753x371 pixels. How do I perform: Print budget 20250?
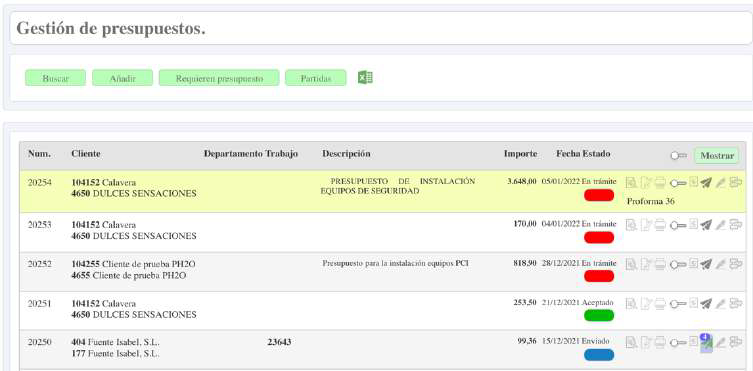coord(660,342)
